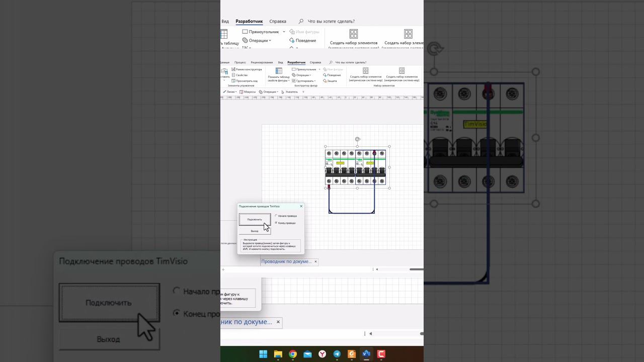
Task: Add a new page with plus button
Action: (x=223, y=269)
